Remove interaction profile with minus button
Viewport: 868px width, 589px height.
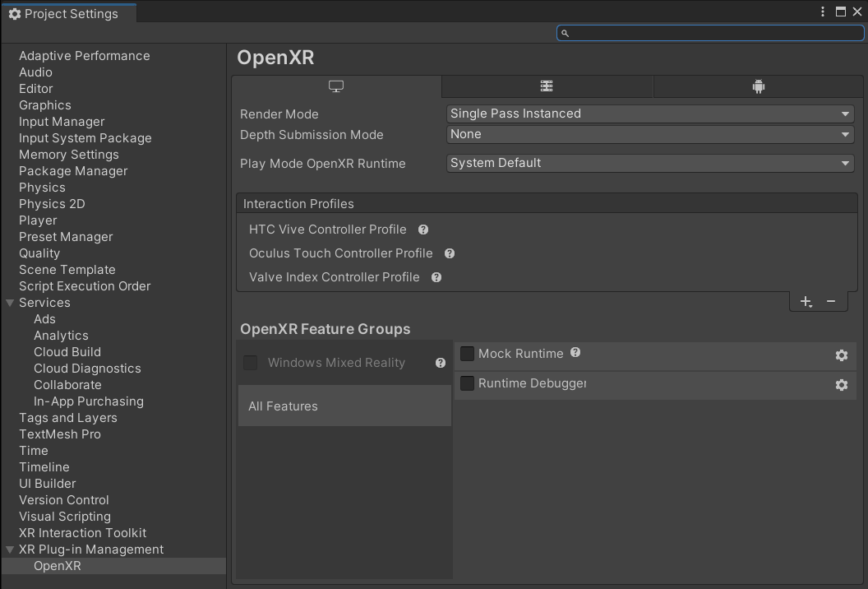click(x=831, y=302)
